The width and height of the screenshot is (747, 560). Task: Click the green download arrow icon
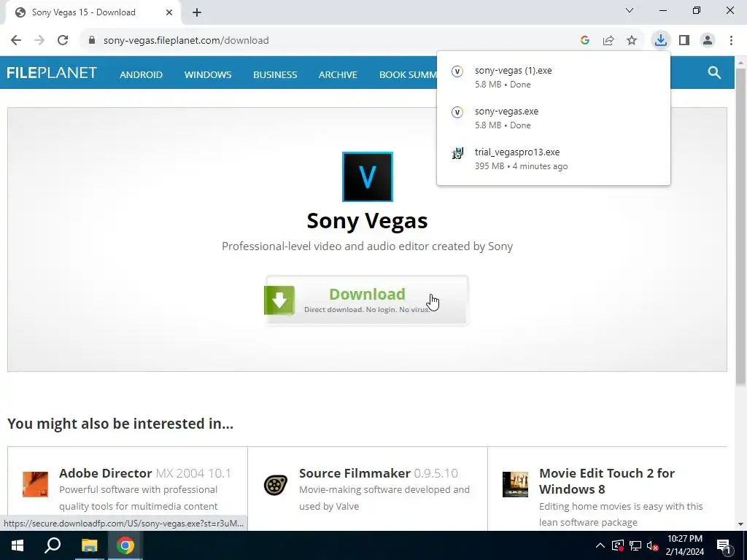pyautogui.click(x=279, y=300)
